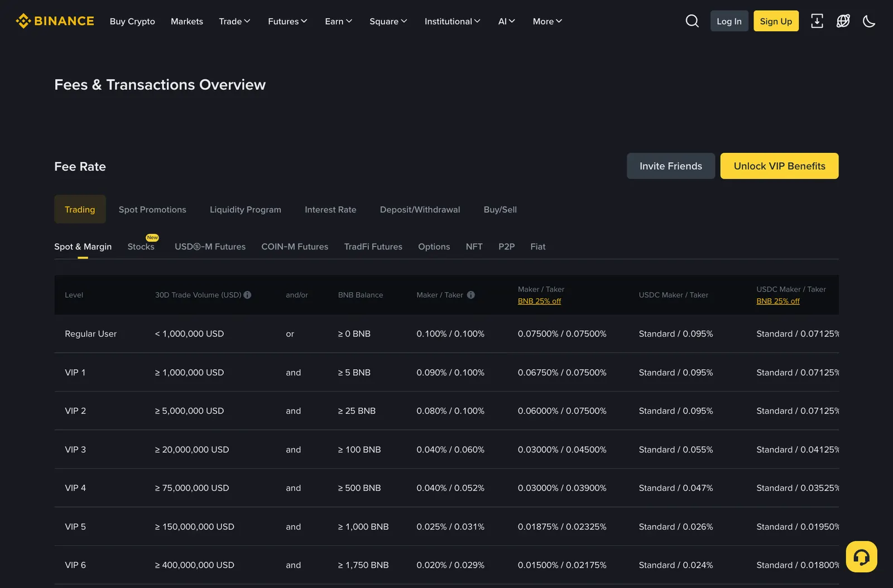Select the Stocks sub-tab
Viewport: 893px width, 588px height.
[x=141, y=247]
